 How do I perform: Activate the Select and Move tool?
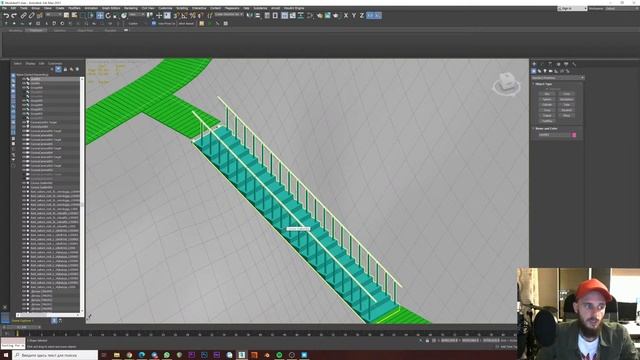100,16
